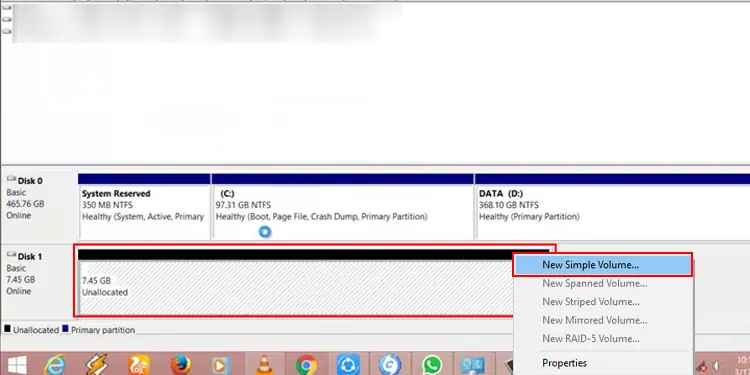Open the orange media player taskbar icon
This screenshot has height=375, width=750.
(x=221, y=366)
